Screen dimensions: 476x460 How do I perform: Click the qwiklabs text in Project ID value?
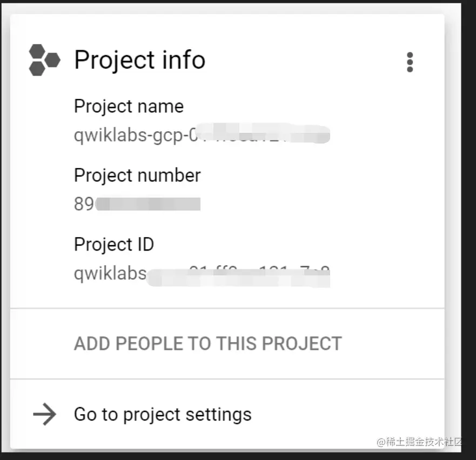click(110, 273)
